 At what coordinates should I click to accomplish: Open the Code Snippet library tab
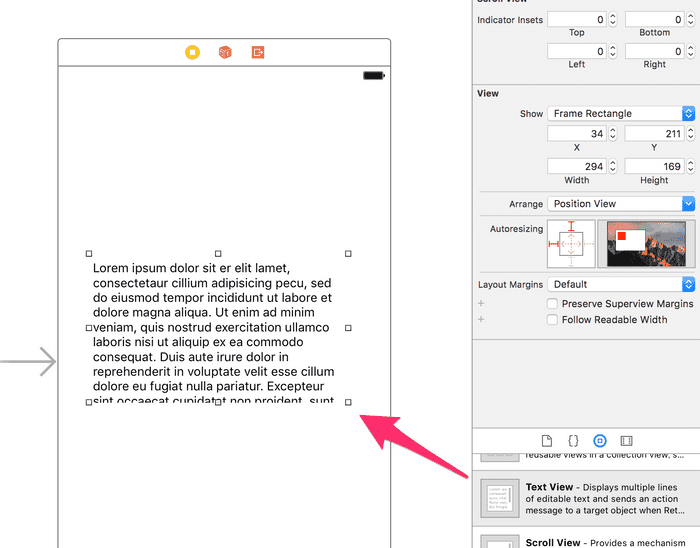(x=573, y=440)
